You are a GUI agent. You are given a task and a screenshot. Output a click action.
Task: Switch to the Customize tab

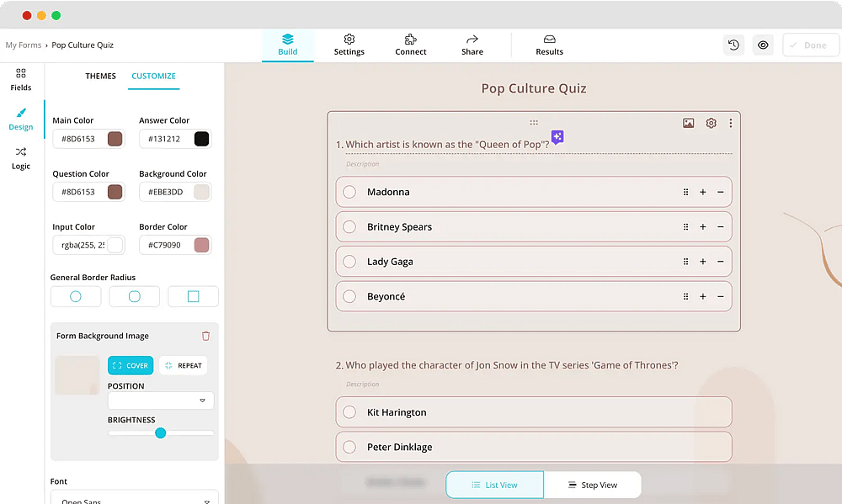[153, 77]
